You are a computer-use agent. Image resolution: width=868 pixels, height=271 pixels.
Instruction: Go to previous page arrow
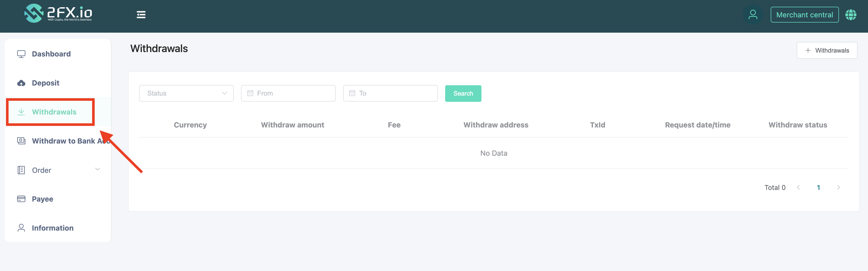798,188
